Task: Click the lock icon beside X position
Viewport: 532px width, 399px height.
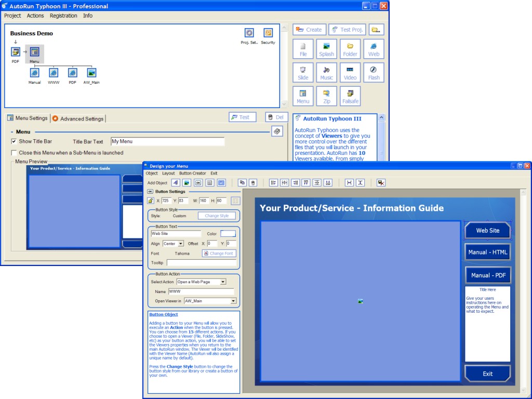Action: click(x=151, y=201)
